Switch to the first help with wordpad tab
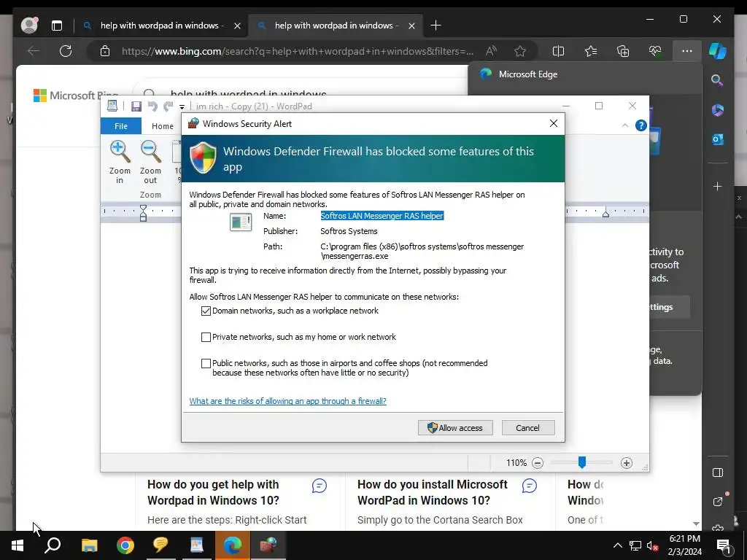747x560 pixels. pos(160,26)
